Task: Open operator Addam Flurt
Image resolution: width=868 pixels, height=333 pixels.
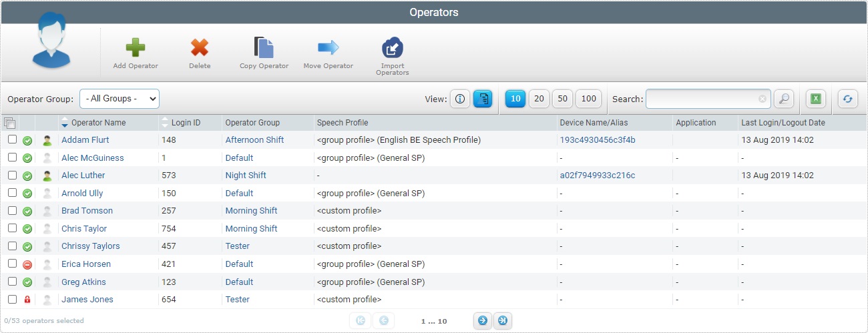Action: (x=85, y=140)
